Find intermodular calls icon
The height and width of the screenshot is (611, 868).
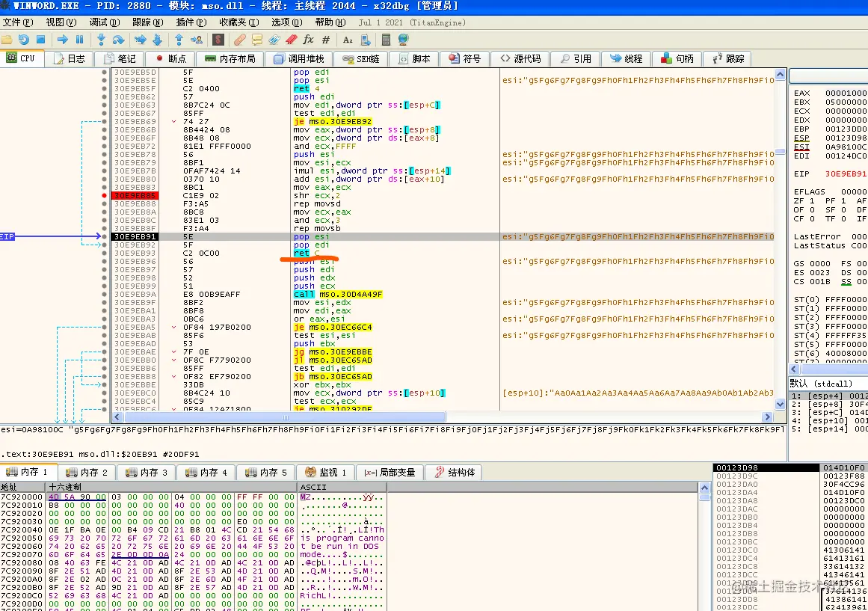point(366,40)
